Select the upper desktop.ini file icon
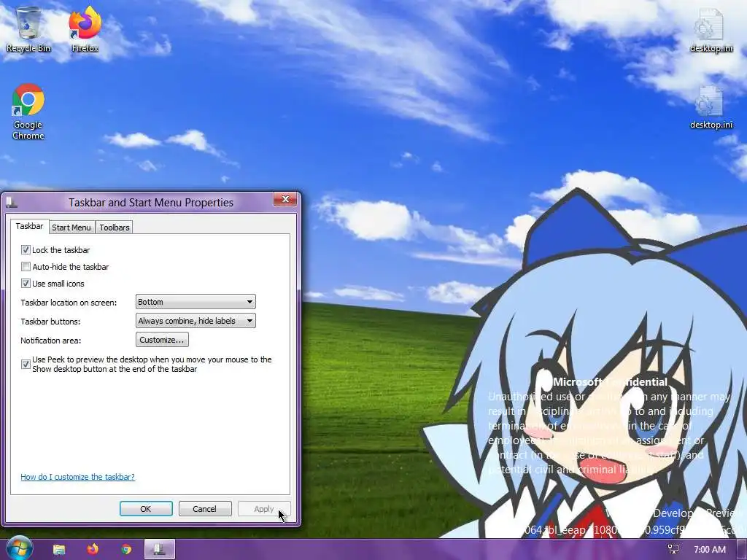747x560 pixels. click(x=711, y=29)
